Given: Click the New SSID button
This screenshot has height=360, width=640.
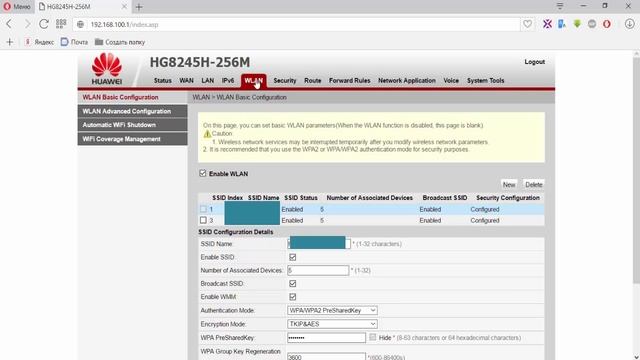Looking at the screenshot, I should 509,185.
